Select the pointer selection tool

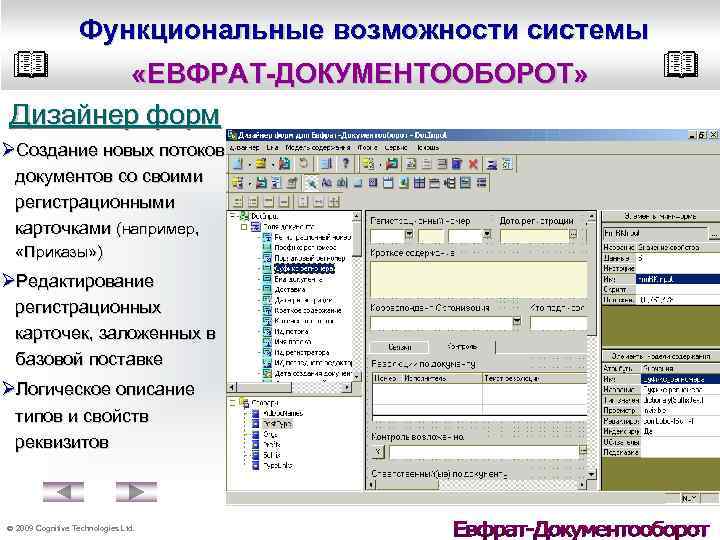[x=311, y=183]
